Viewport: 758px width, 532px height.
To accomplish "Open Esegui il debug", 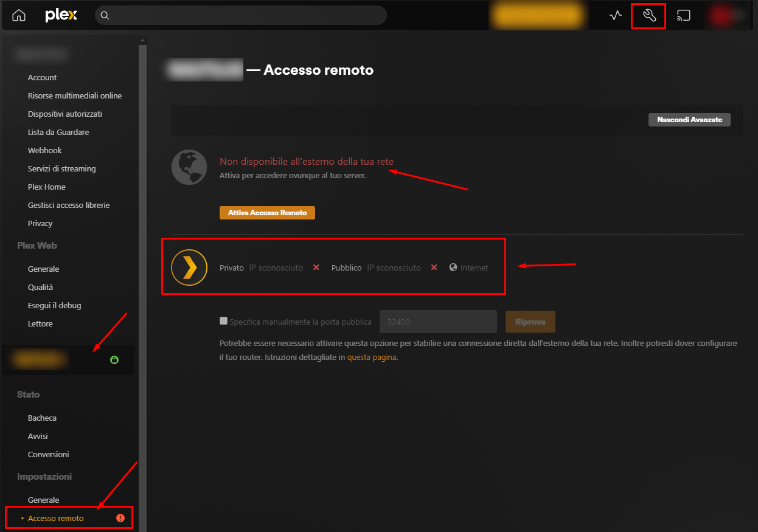I will [x=54, y=305].
